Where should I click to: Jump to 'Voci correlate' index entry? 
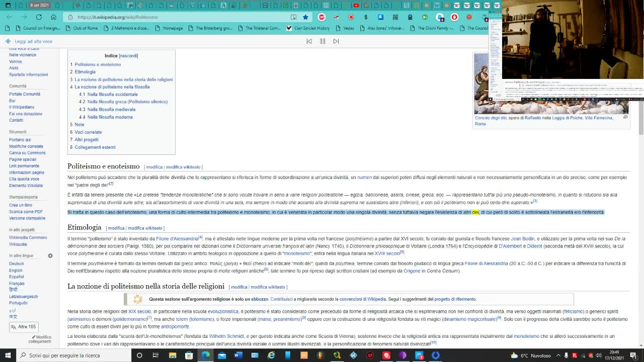(88, 132)
